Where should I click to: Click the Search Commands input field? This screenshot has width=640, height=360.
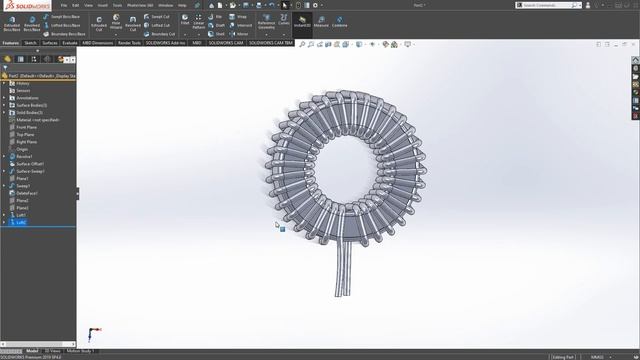pyautogui.click(x=548, y=5)
